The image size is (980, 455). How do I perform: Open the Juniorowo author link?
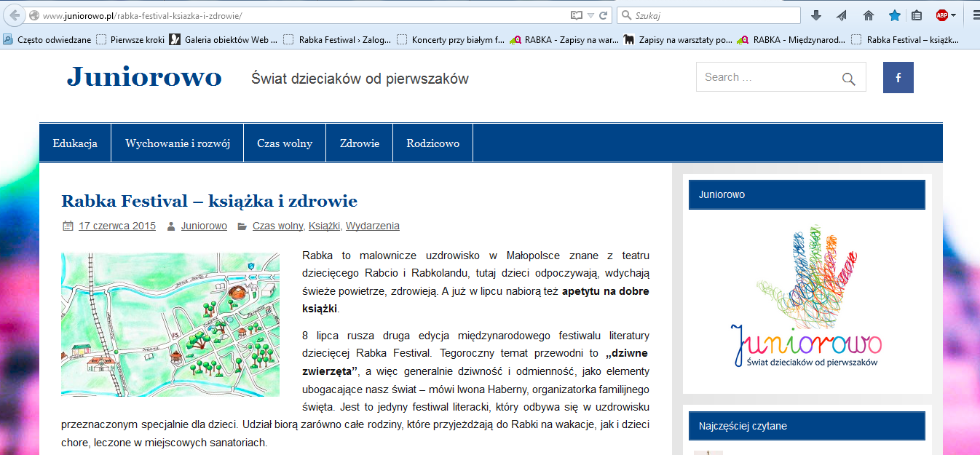click(204, 226)
